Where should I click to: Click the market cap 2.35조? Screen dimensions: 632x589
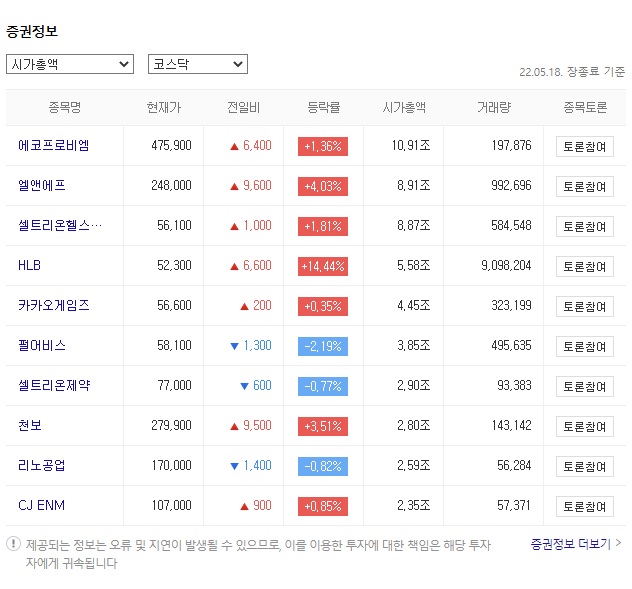tap(414, 505)
